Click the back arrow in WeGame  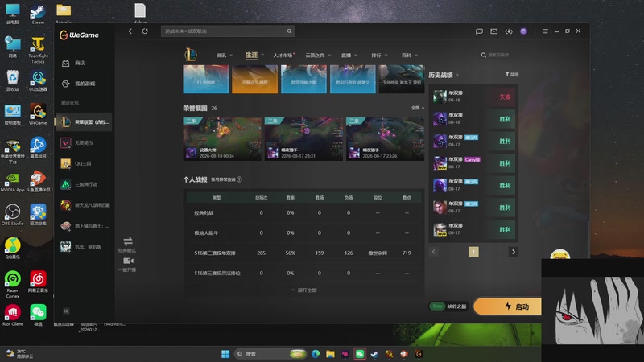[x=130, y=31]
